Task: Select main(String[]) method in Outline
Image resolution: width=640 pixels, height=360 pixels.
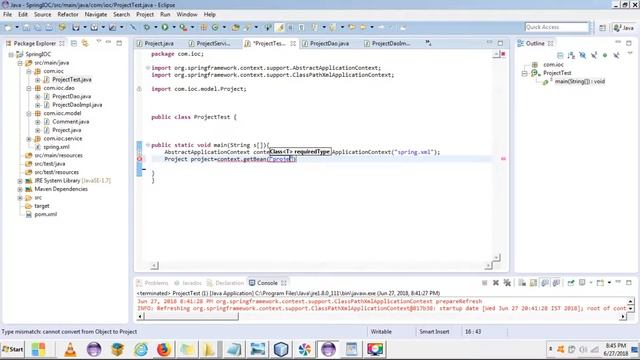Action: (580, 82)
